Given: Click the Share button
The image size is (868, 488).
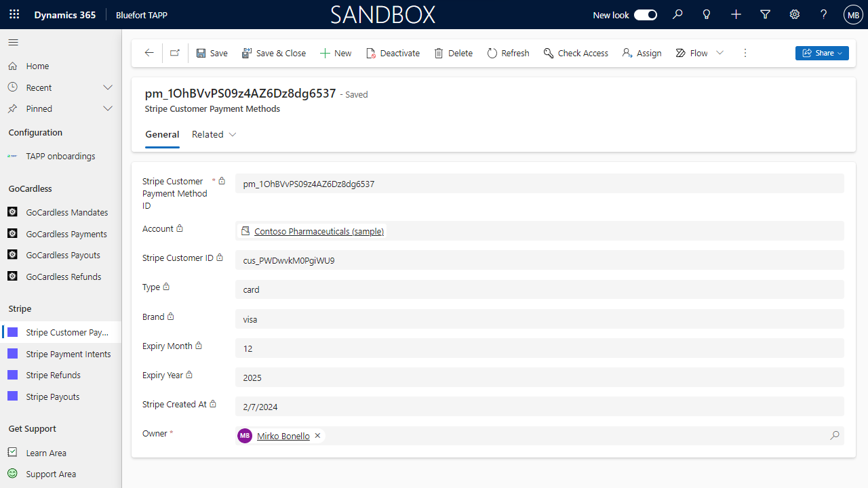Looking at the screenshot, I should (x=822, y=53).
